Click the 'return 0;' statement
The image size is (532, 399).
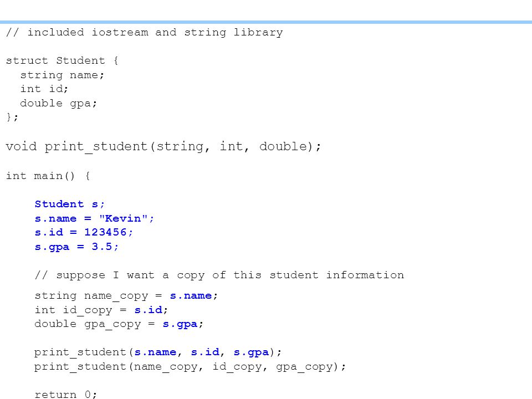click(x=66, y=394)
